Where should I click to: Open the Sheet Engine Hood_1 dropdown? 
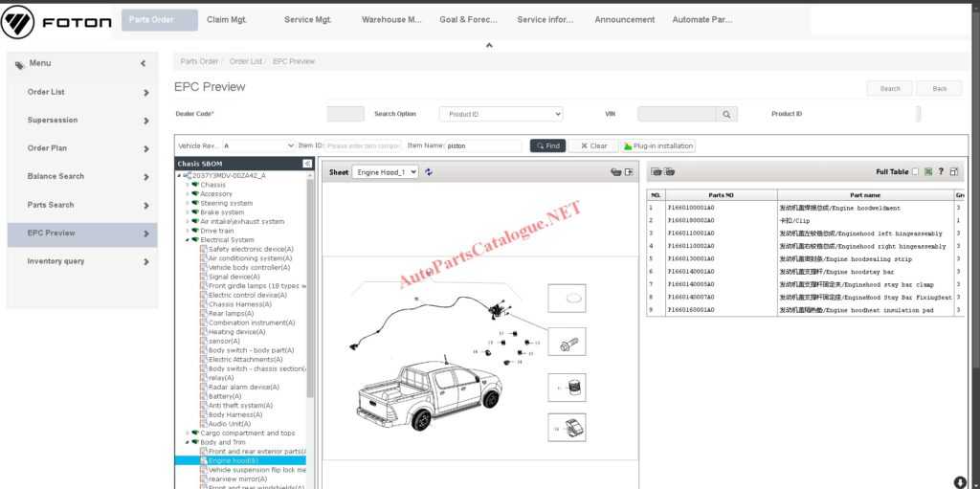pos(385,172)
